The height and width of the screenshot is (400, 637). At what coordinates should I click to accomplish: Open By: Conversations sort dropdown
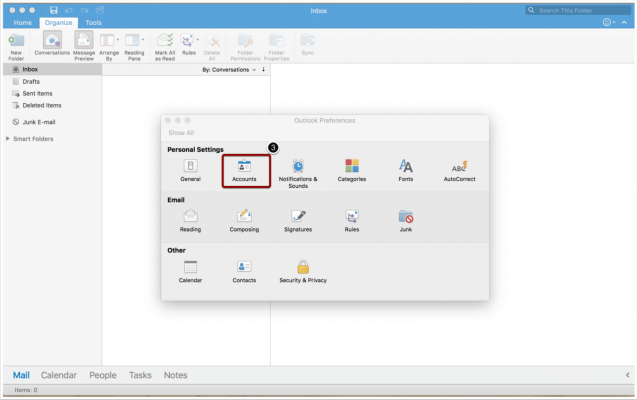pyautogui.click(x=229, y=70)
